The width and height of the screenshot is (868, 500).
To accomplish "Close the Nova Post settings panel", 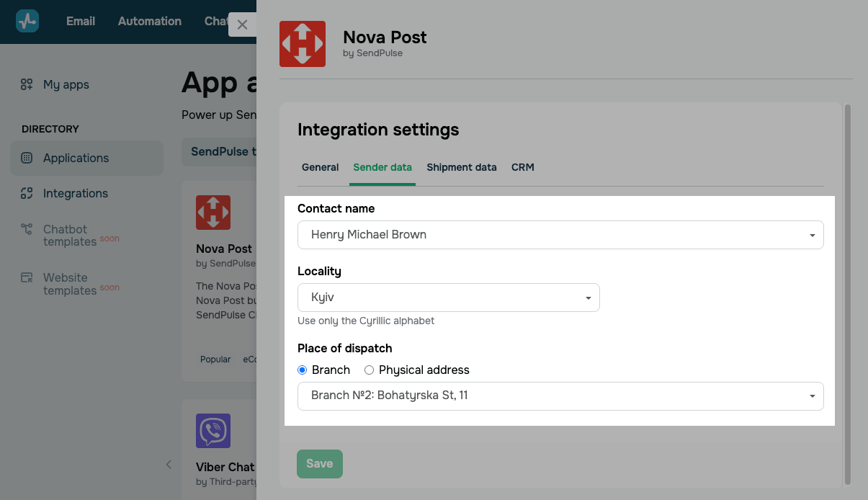I will (242, 24).
